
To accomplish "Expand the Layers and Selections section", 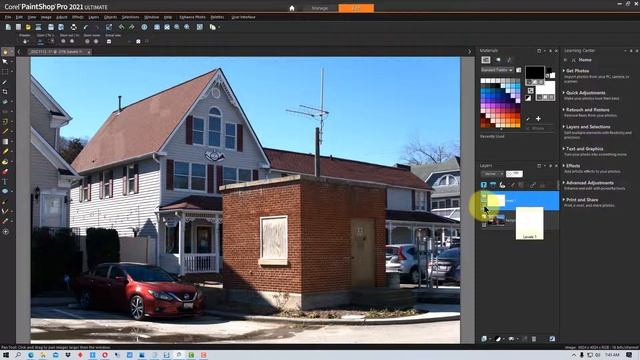I will [x=588, y=127].
